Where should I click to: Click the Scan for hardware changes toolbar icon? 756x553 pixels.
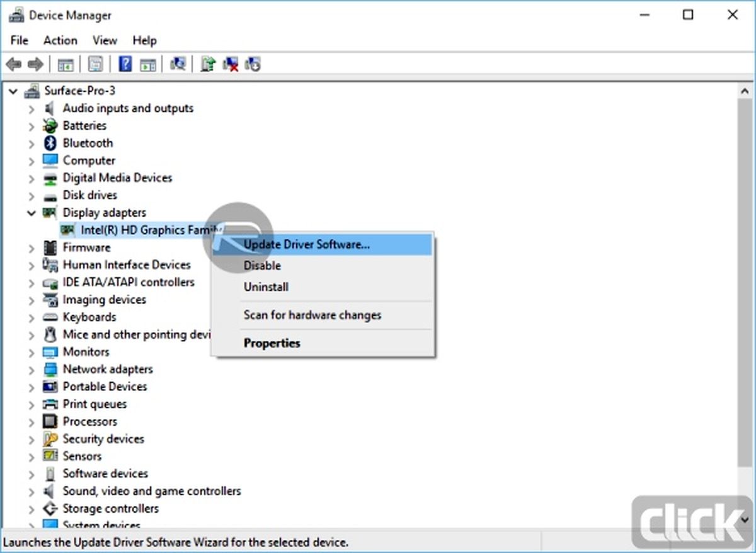click(x=178, y=64)
